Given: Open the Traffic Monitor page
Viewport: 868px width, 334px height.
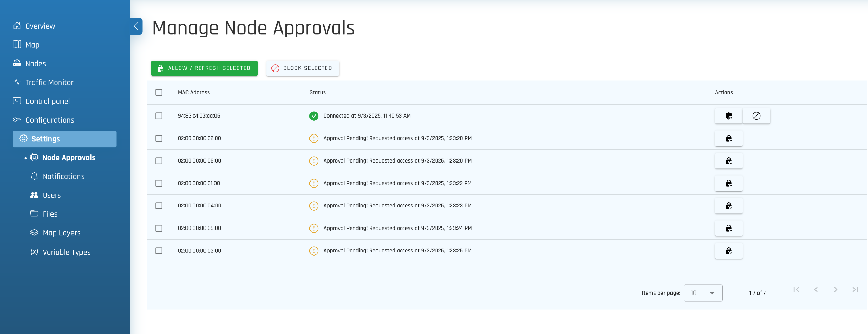Looking at the screenshot, I should coord(49,82).
